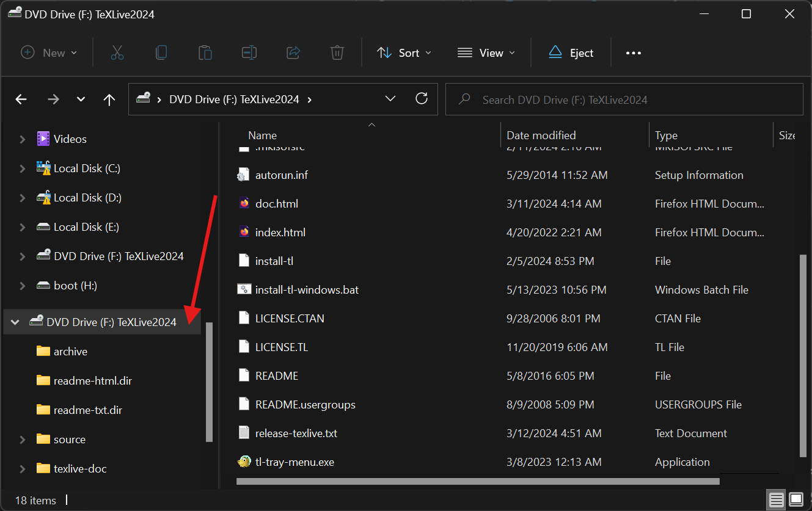Expand the source folder in sidebar
The height and width of the screenshot is (511, 812).
(x=23, y=440)
